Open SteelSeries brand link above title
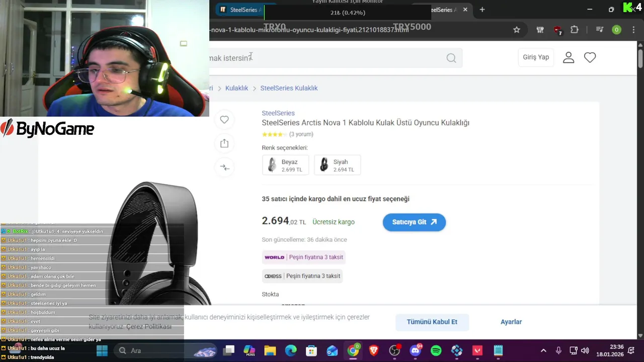 click(x=278, y=113)
